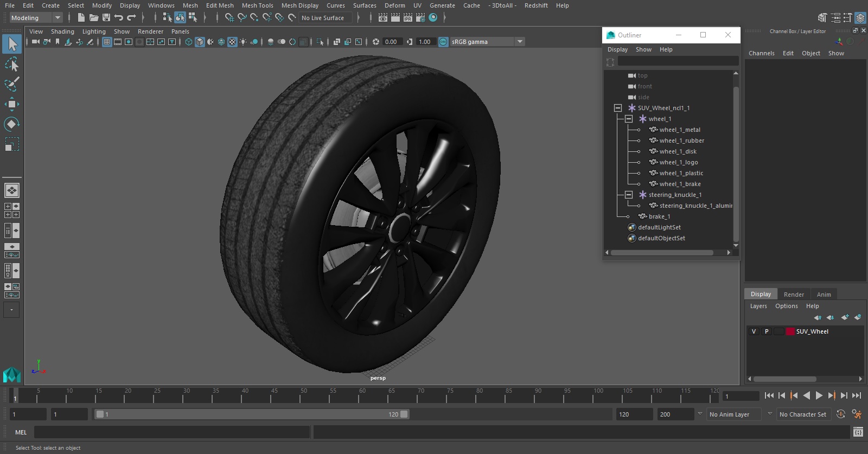This screenshot has width=868, height=454.
Task: Click the MEL command language label
Action: (x=21, y=432)
